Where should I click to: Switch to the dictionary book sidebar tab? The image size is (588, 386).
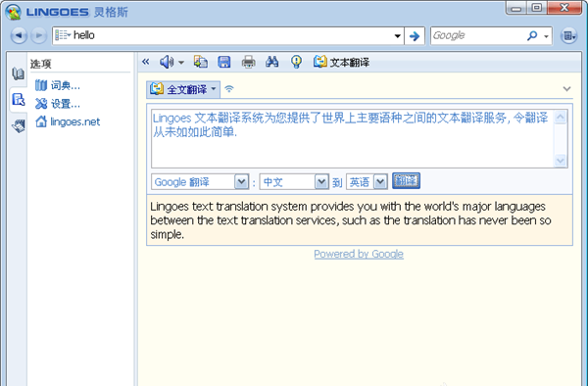click(18, 73)
